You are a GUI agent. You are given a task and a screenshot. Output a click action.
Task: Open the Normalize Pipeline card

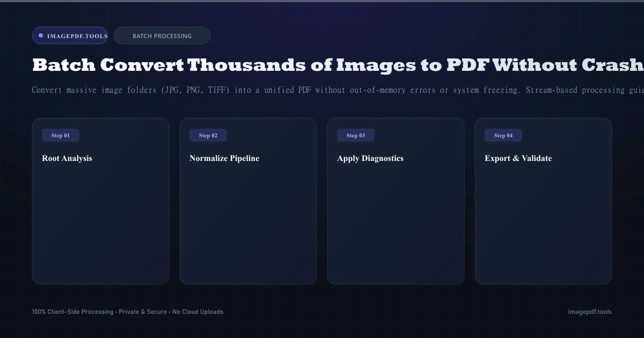click(248, 201)
